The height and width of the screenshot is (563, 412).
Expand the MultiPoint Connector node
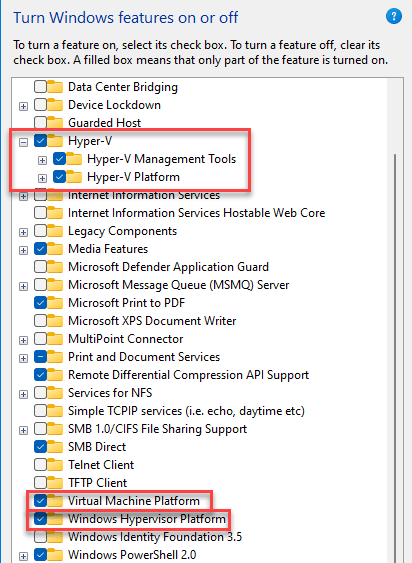click(x=23, y=340)
